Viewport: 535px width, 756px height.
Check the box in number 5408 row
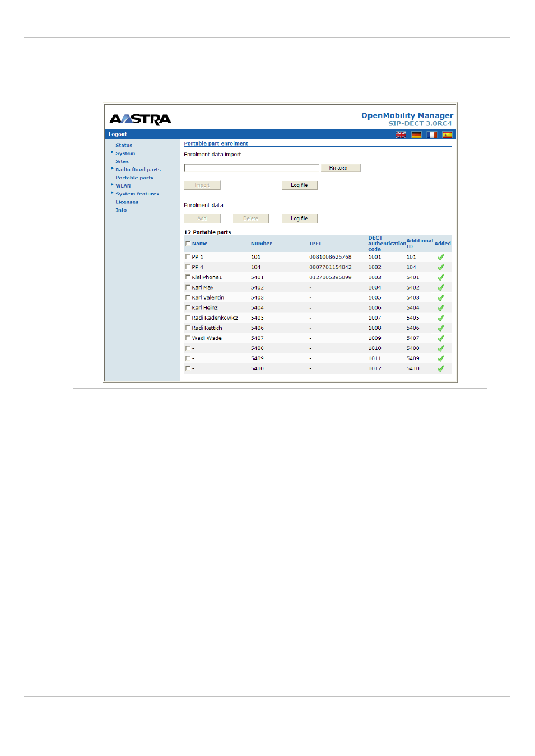pos(188,348)
